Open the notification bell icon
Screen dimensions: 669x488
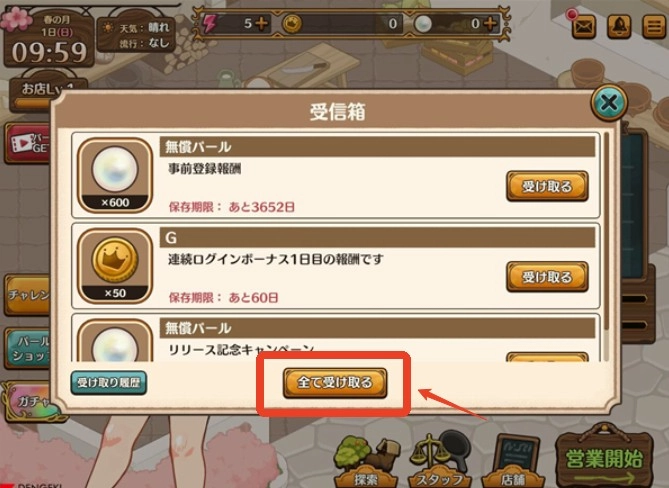pos(619,27)
